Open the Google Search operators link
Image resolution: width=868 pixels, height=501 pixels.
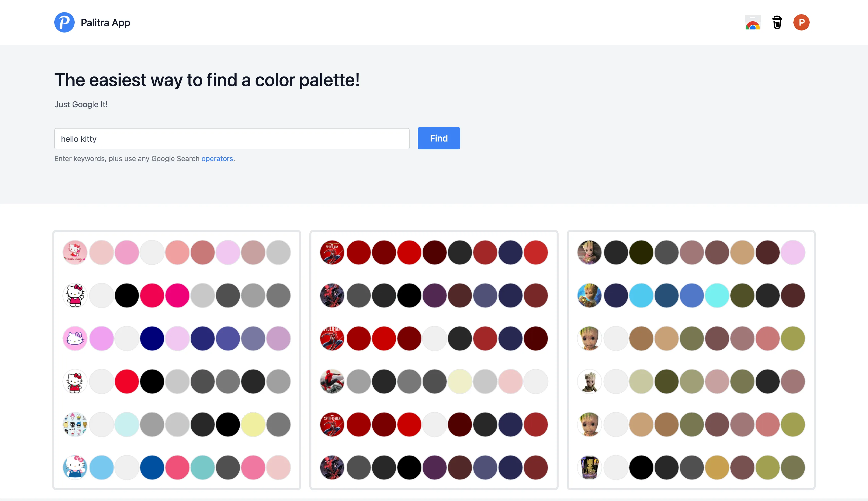(x=217, y=159)
